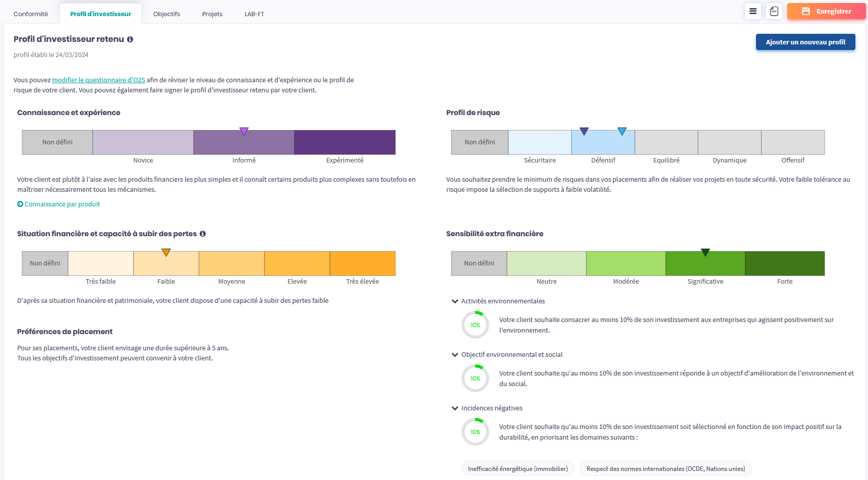Click the light blue Profil de risque marker
This screenshot has height=480, width=868.
(x=622, y=131)
